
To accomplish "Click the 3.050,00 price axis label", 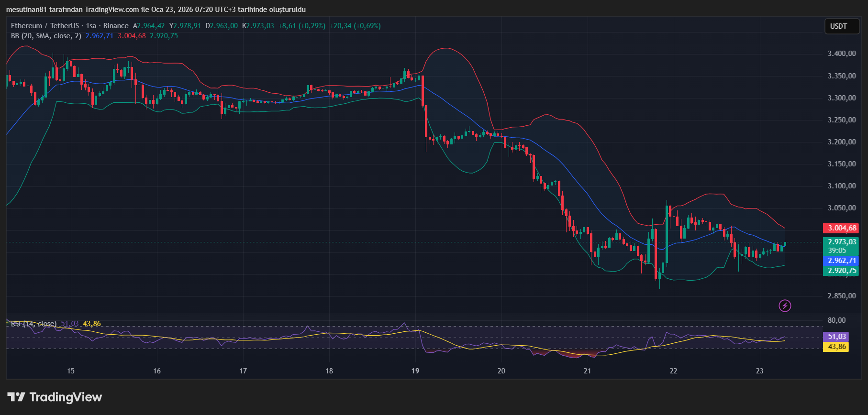I will pyautogui.click(x=842, y=208).
